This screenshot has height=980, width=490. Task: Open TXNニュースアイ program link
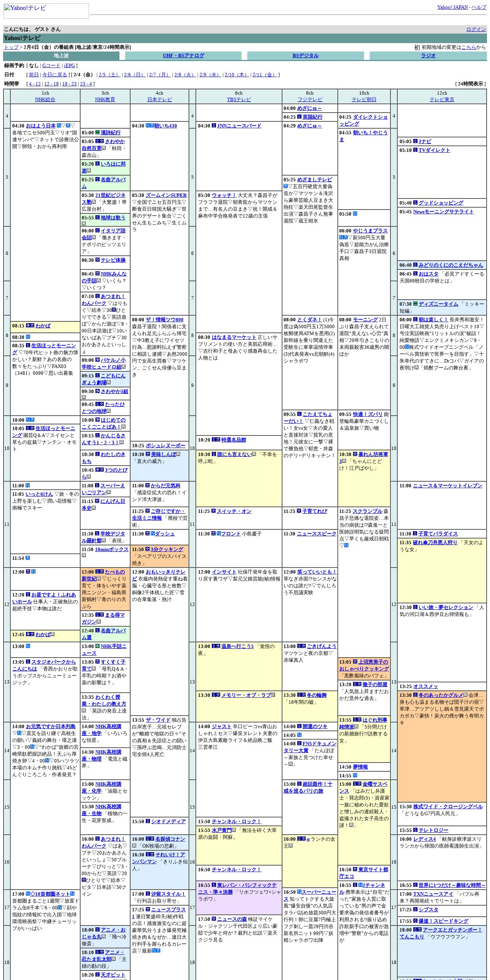point(433,894)
